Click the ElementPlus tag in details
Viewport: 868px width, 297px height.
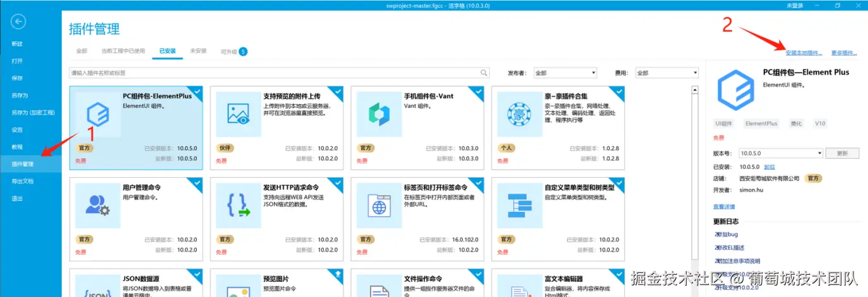[x=761, y=124]
